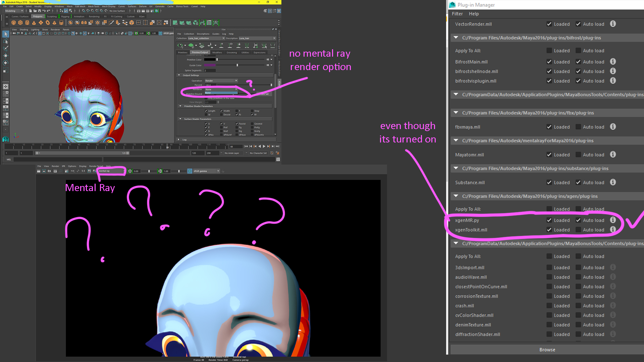Click the Primitive Color black swatch
The height and width of the screenshot is (362, 644).
point(210,60)
